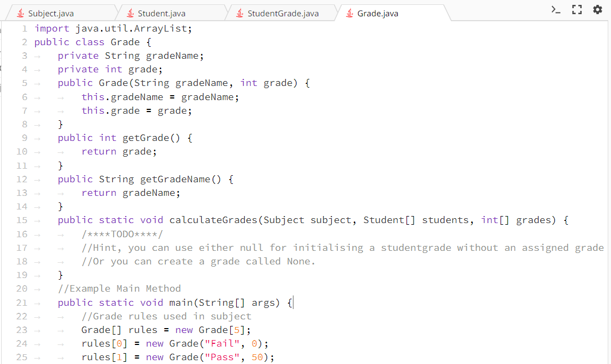Open the settings gear menu
611x364 pixels.
pyautogui.click(x=597, y=9)
